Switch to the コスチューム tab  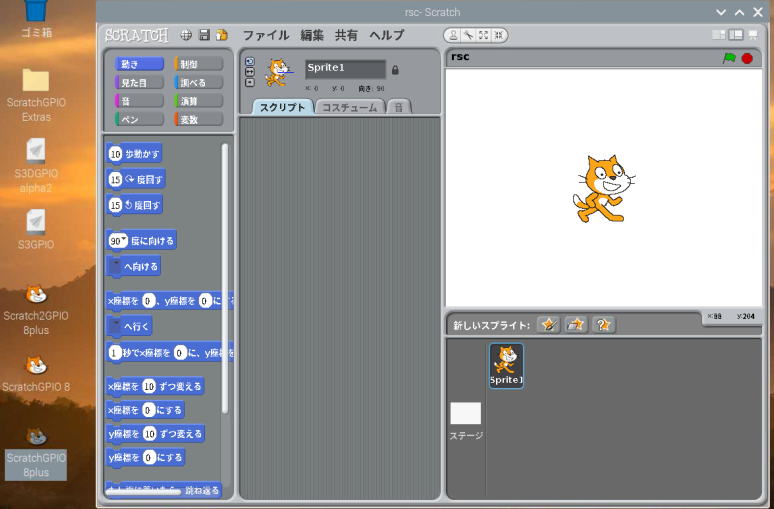(x=349, y=107)
